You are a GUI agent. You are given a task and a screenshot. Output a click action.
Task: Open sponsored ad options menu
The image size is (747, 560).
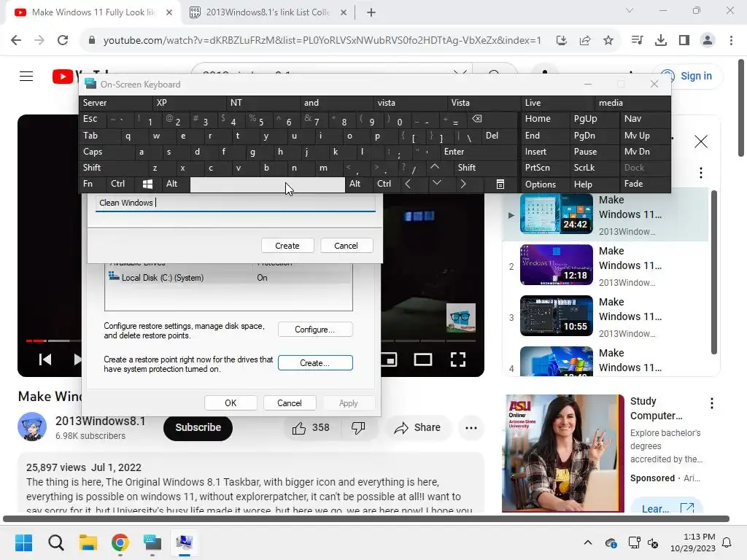pyautogui.click(x=712, y=403)
